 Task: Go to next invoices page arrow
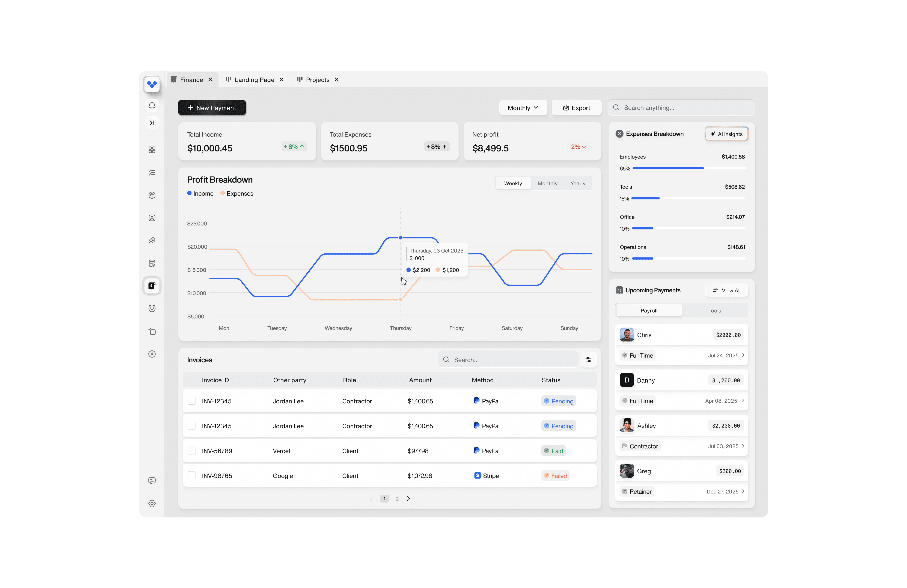408,498
